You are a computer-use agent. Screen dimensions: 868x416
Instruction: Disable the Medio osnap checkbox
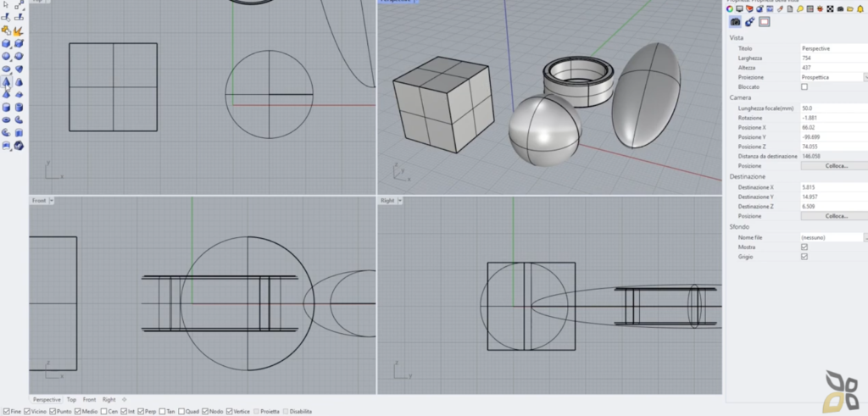click(78, 412)
